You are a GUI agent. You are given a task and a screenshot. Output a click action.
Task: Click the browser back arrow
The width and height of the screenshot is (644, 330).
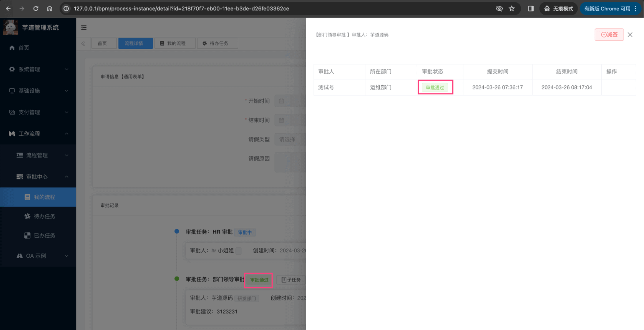pyautogui.click(x=8, y=8)
